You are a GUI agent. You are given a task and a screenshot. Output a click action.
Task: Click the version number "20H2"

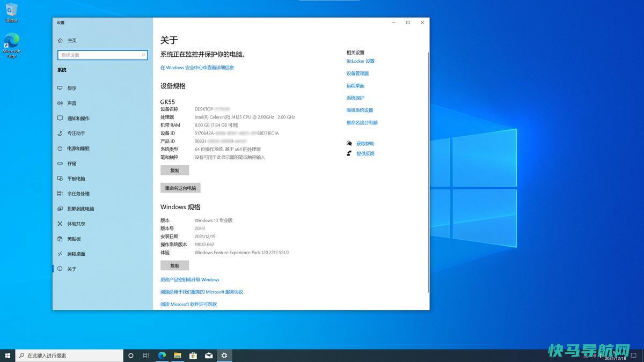pyautogui.click(x=200, y=228)
